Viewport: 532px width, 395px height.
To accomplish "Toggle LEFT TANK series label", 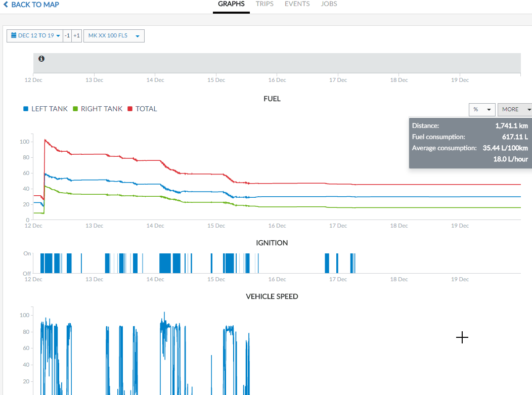I will (49, 109).
